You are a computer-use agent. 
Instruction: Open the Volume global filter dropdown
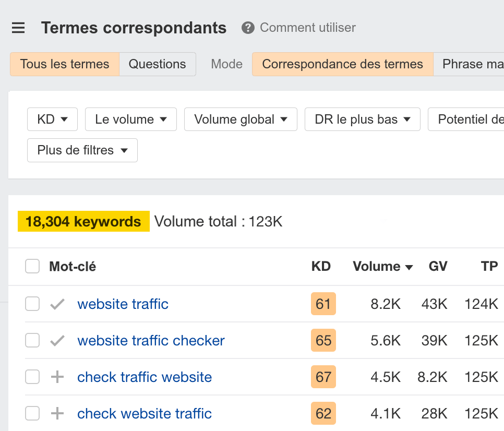point(241,119)
